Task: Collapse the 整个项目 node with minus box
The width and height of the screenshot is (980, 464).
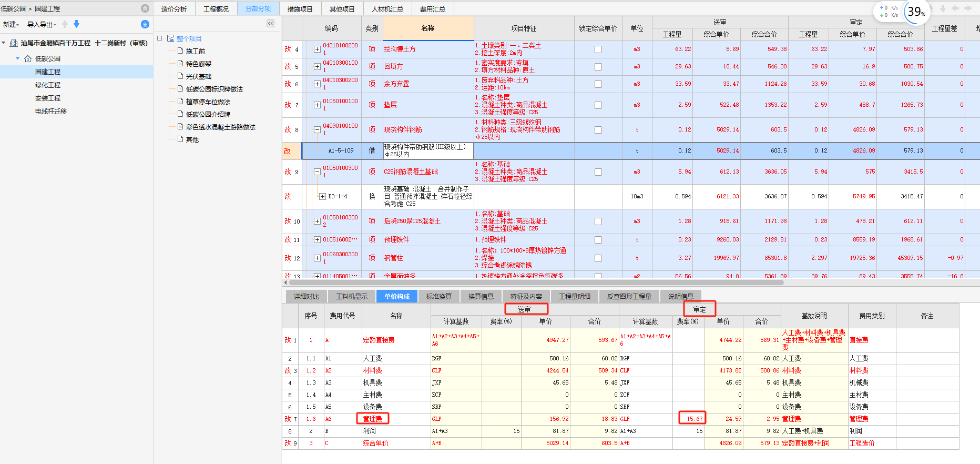Action: [160, 38]
